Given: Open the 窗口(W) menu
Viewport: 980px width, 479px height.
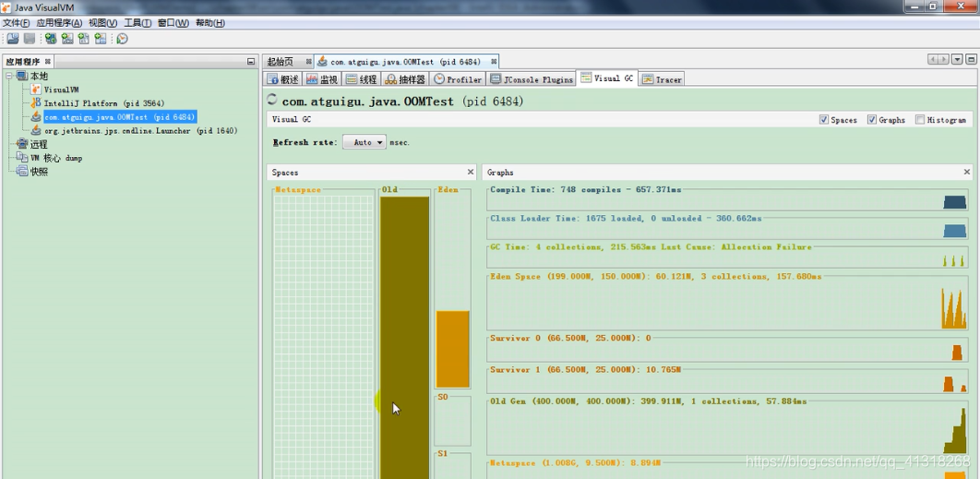Looking at the screenshot, I should (x=173, y=23).
